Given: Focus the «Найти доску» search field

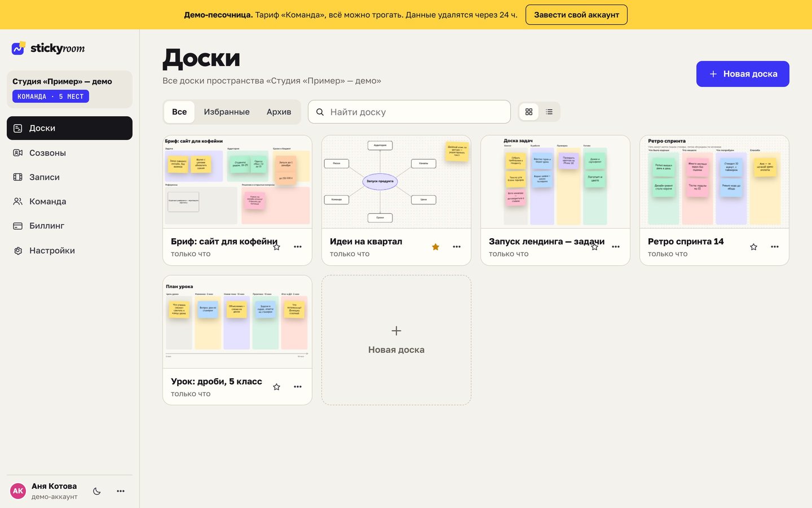Looking at the screenshot, I should pyautogui.click(x=409, y=112).
